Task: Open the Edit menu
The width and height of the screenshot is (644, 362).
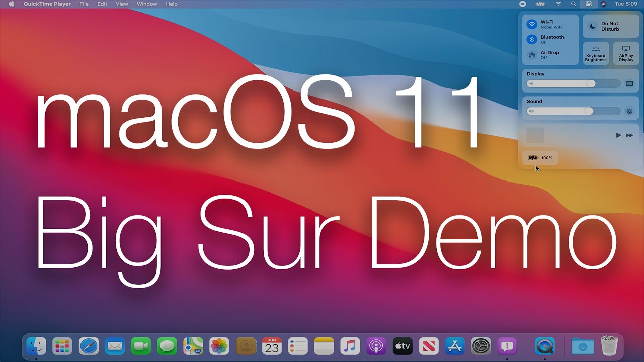Action: 102,4
